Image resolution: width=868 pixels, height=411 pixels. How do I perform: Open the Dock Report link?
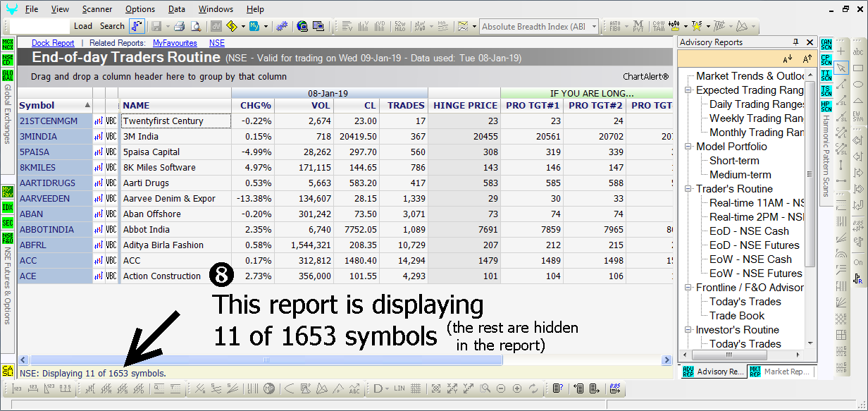click(53, 43)
